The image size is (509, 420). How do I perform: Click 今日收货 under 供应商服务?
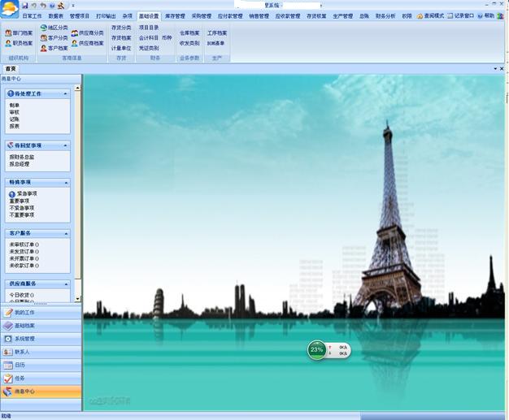click(20, 295)
